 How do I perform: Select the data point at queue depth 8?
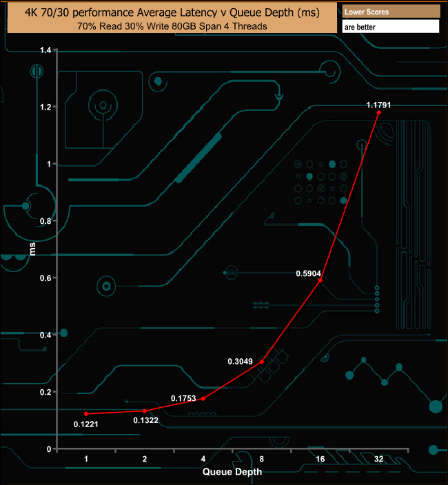tap(262, 362)
